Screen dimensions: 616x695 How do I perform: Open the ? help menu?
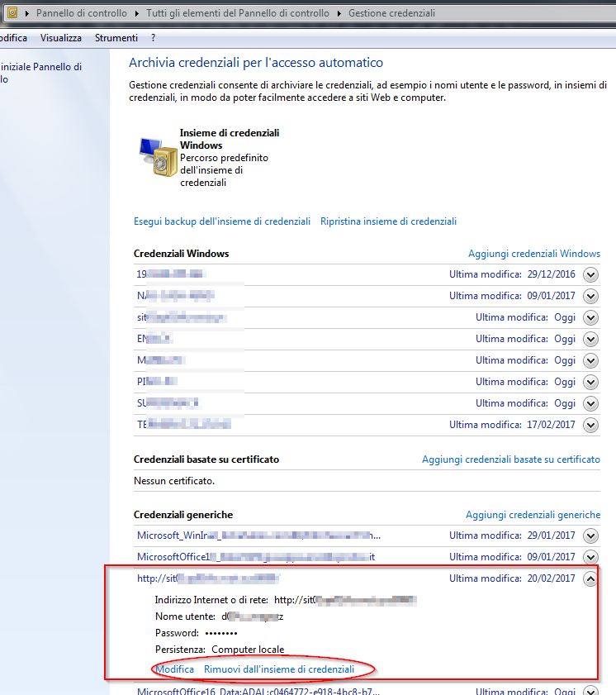click(154, 38)
